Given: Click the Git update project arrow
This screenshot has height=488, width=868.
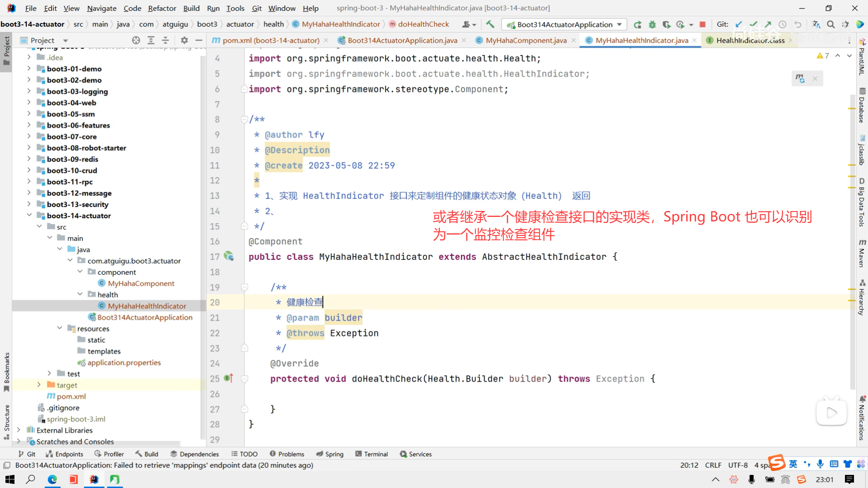Looking at the screenshot, I should pos(739,24).
